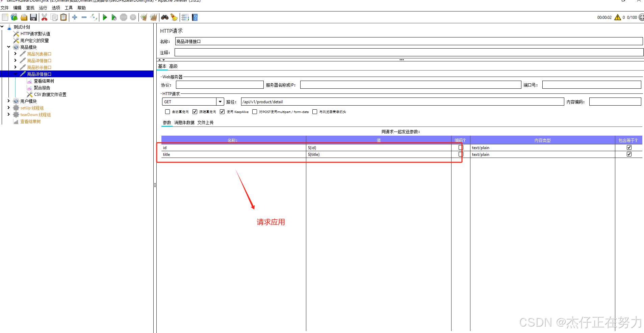
Task: Click the Open file folder icon
Action: (x=24, y=17)
